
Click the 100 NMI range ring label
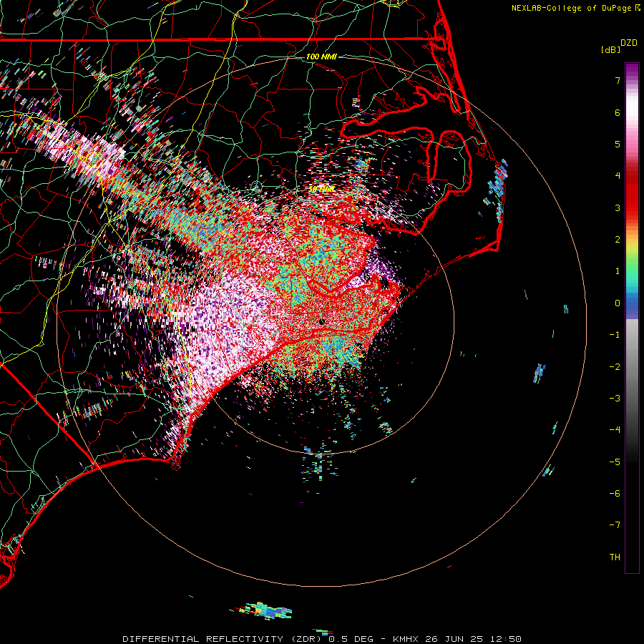321,57
